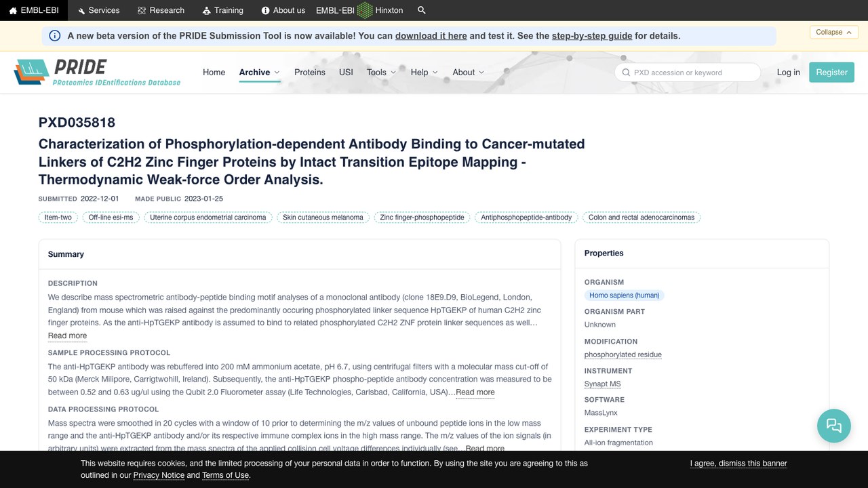Select the 'Skin cutaneous melanoma' tag
Viewport: 868px width, 488px height.
click(323, 218)
